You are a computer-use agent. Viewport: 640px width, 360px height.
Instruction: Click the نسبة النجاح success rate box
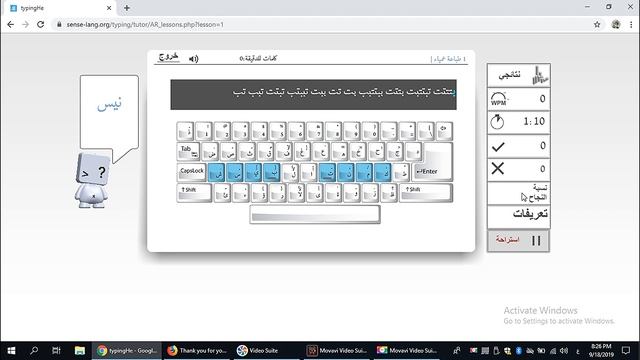tap(518, 193)
